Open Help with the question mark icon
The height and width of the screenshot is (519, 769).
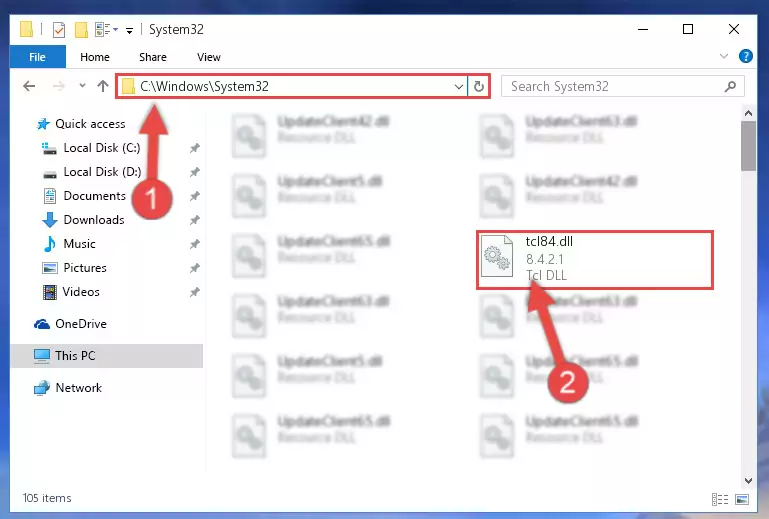pyautogui.click(x=745, y=56)
